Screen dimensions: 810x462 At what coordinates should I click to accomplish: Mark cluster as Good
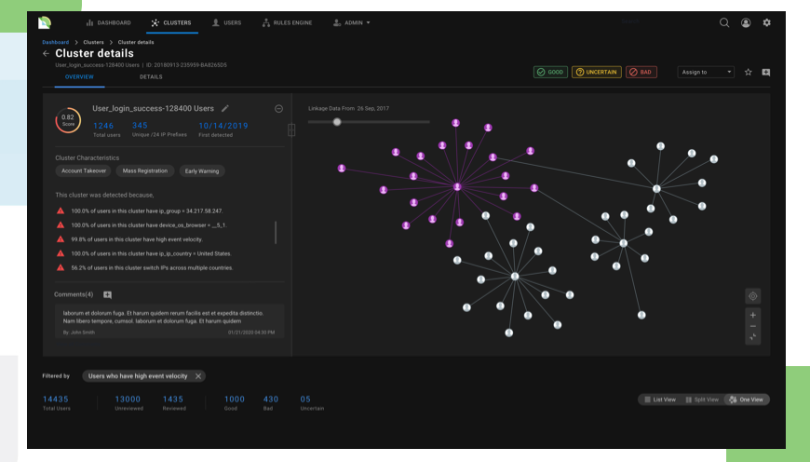pos(551,72)
